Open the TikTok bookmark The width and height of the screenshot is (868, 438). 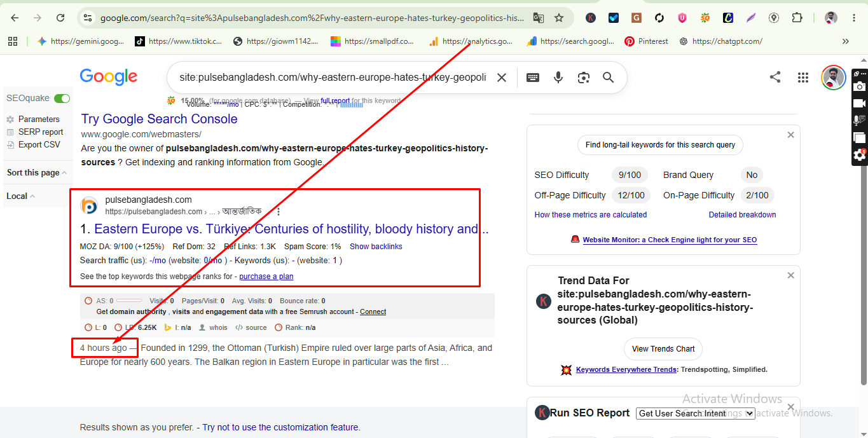(x=179, y=41)
